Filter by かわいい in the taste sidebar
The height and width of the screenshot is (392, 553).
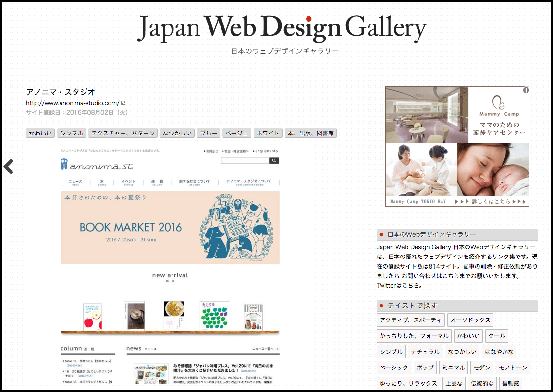(468, 336)
